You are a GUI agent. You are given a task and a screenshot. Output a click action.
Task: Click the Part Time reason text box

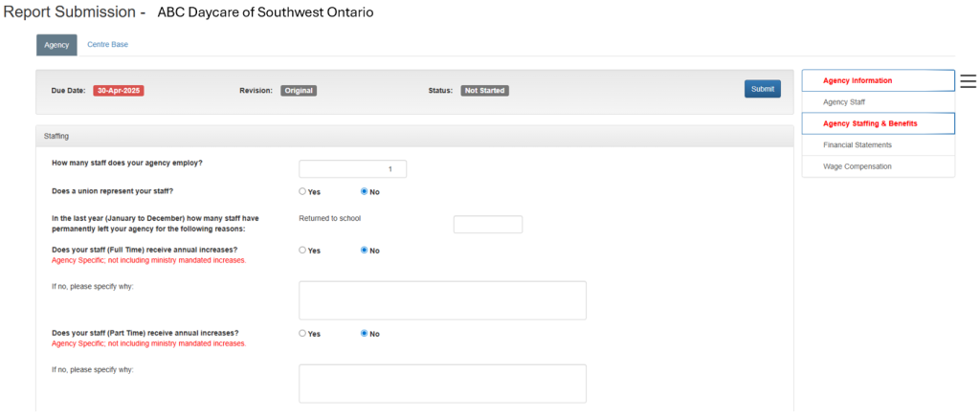[x=442, y=384]
